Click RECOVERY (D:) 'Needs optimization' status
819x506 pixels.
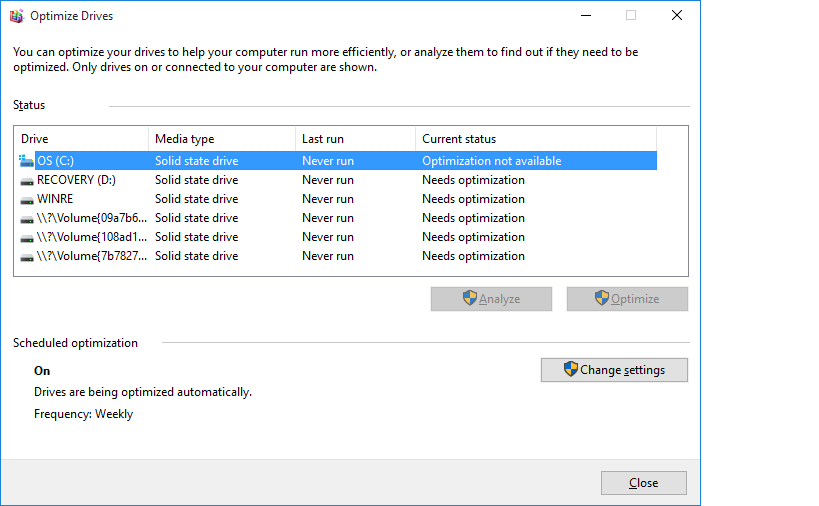point(473,180)
